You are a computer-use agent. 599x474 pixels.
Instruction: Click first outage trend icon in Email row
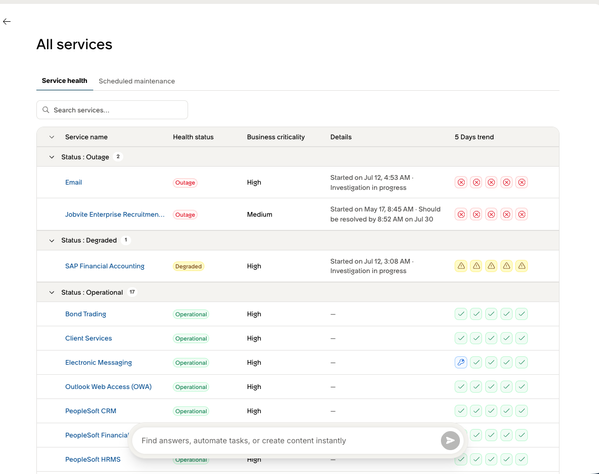[461, 183]
